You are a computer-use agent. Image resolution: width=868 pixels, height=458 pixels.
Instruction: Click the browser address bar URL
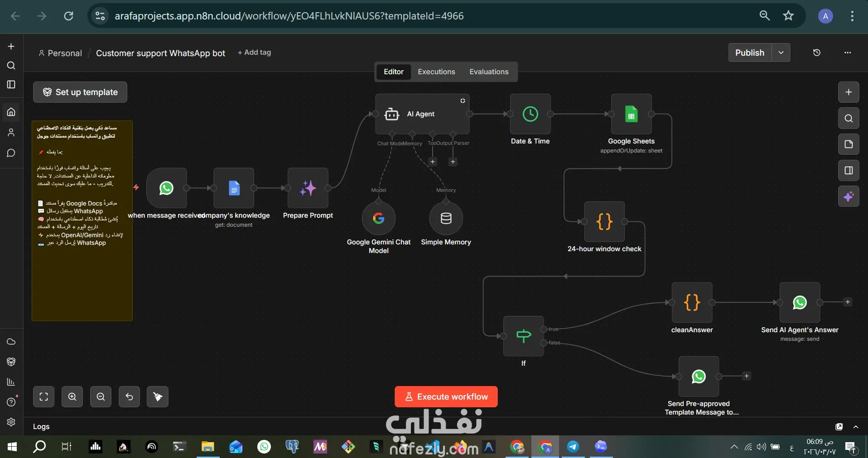pyautogui.click(x=289, y=16)
